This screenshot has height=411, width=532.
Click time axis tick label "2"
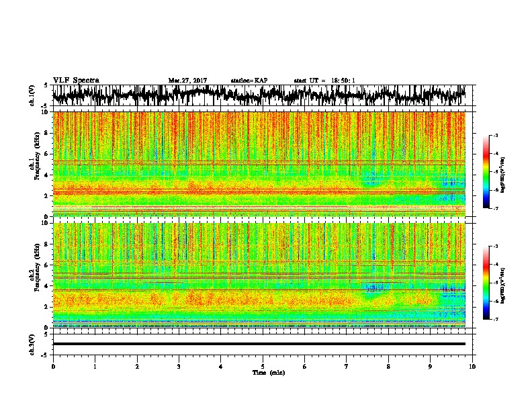137,367
